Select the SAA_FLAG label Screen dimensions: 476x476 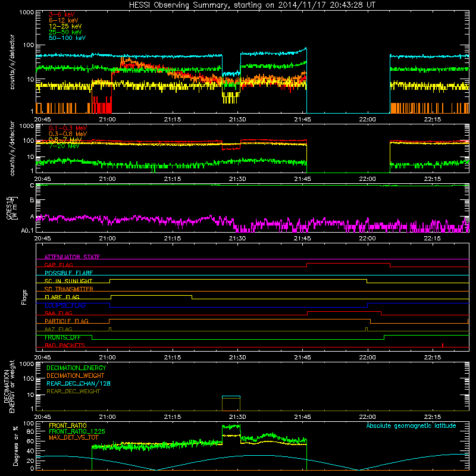[x=58, y=313]
